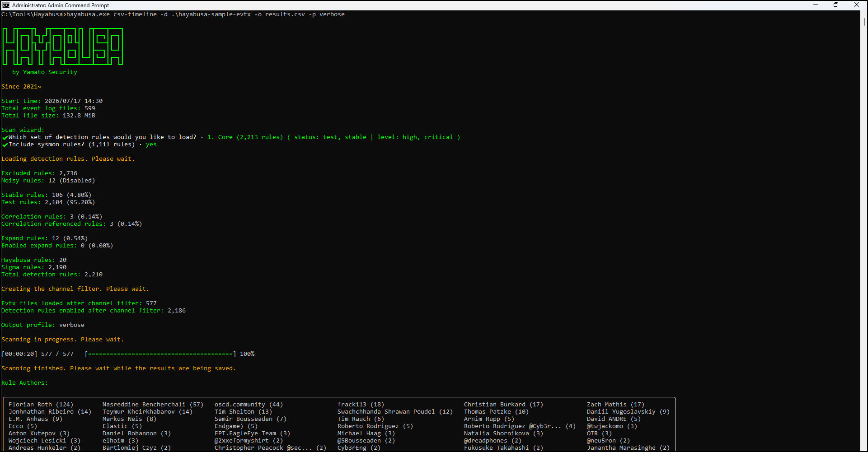Viewport: 868px width, 452px height.
Task: Click 'David ANDRE (5)' author entry
Action: [614, 419]
